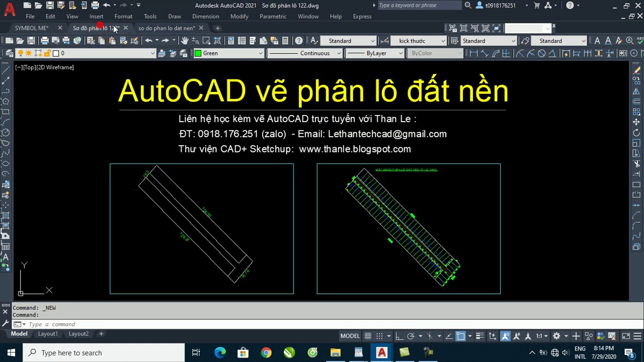644x362 pixels.
Task: Click the 2D Wireframe visual style label
Action: [x=55, y=67]
